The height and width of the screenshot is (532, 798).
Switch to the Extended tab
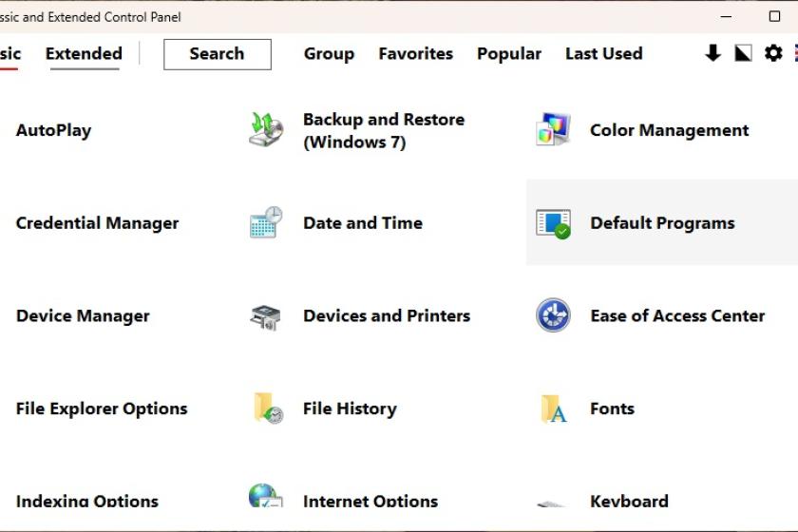coord(84,53)
